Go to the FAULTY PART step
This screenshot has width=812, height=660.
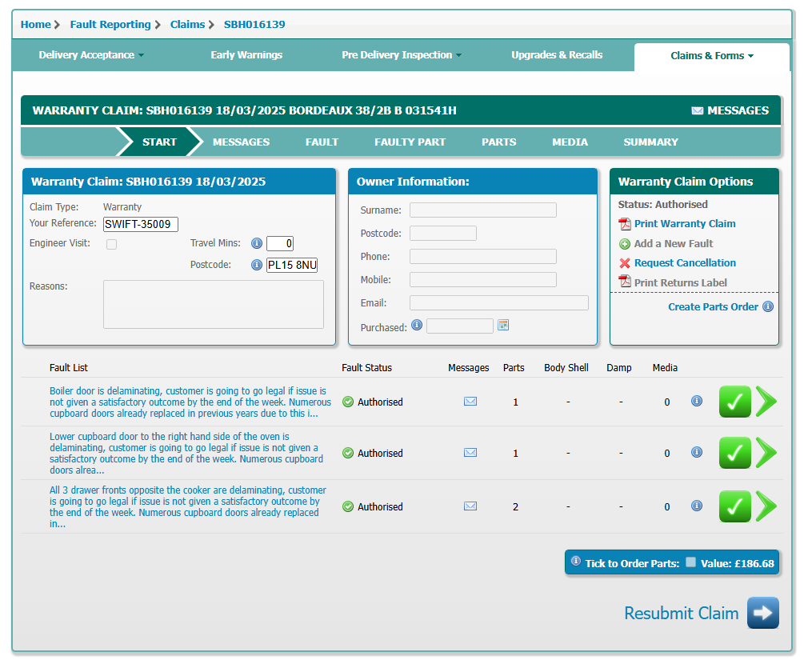[410, 142]
